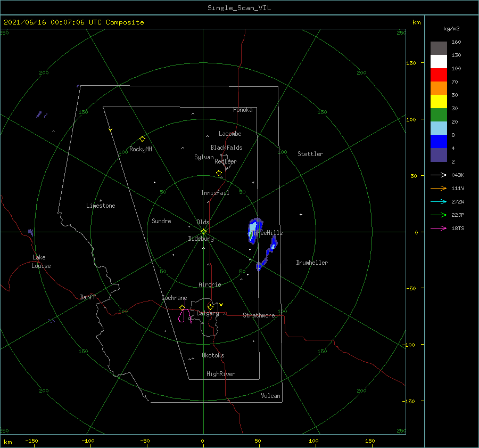Viewport: 479px width, 448px height.
Task: Click the Drumheller town label
Action: click(x=312, y=263)
